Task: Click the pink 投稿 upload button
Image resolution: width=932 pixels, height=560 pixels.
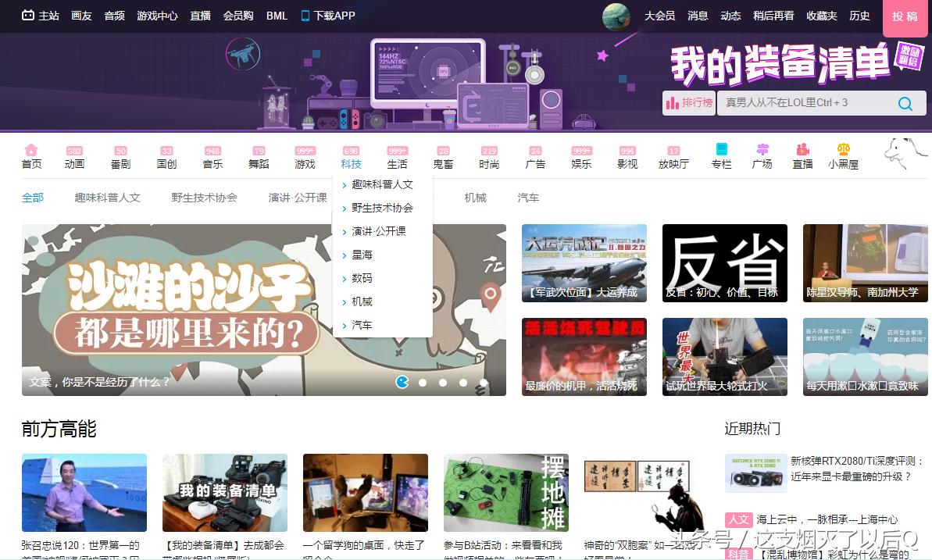Action: (904, 17)
